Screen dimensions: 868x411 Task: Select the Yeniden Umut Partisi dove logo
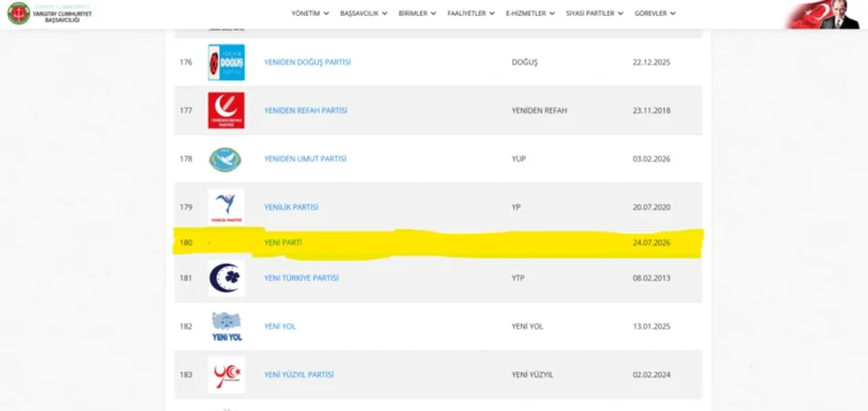[x=226, y=159]
